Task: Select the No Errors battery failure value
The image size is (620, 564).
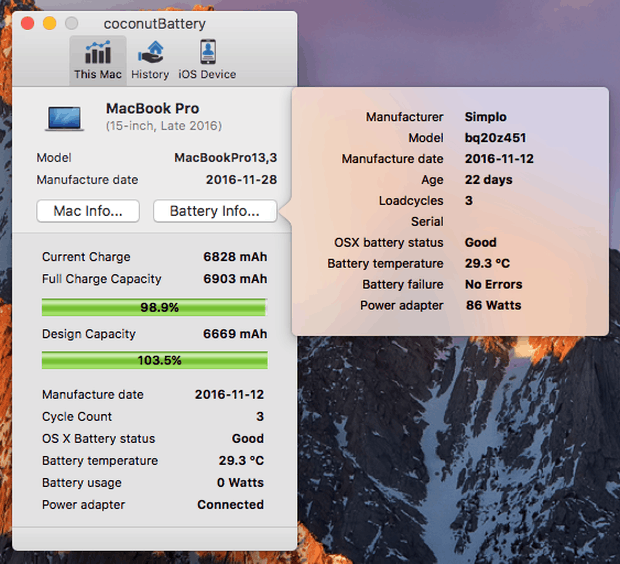Action: tap(493, 284)
